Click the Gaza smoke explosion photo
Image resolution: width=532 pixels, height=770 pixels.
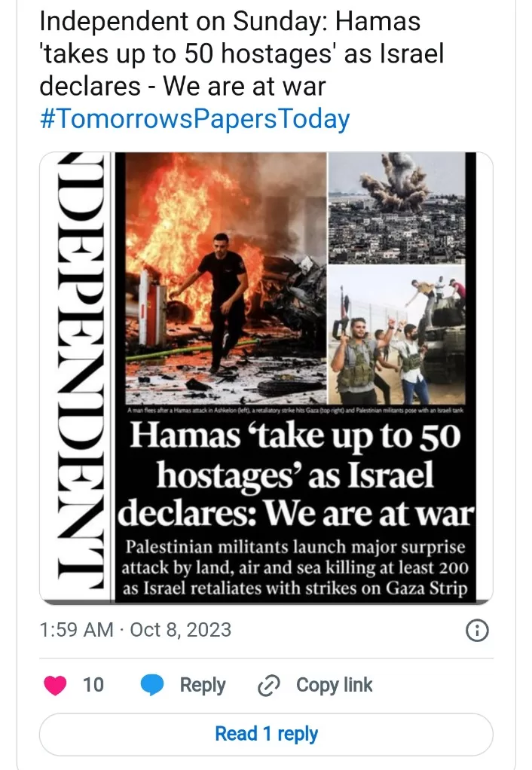point(396,203)
